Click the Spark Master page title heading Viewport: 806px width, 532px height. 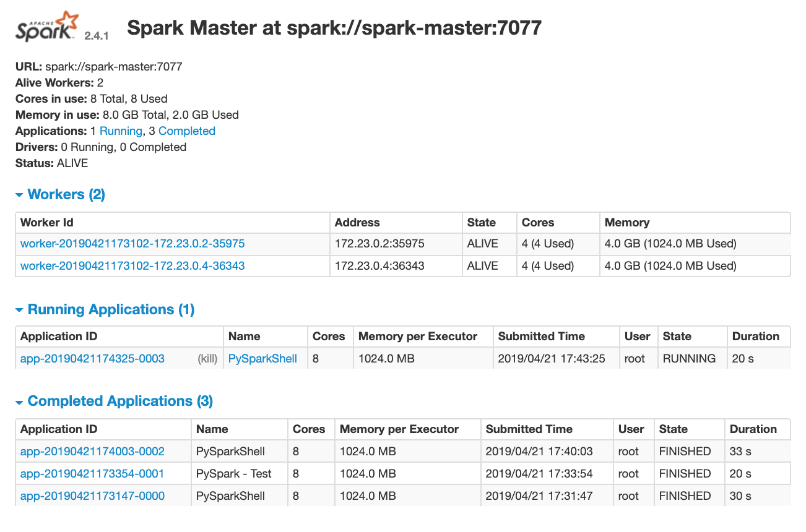pyautogui.click(x=334, y=28)
